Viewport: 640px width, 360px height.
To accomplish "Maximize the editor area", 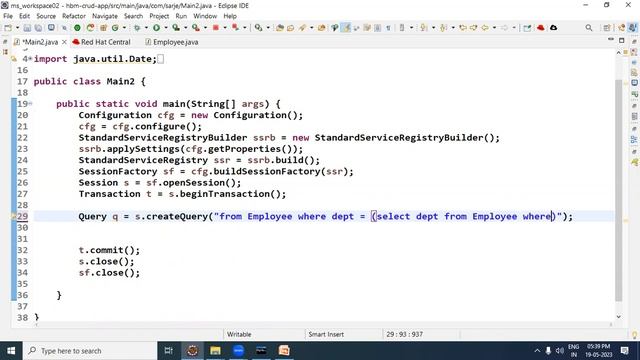I will tap(622, 40).
